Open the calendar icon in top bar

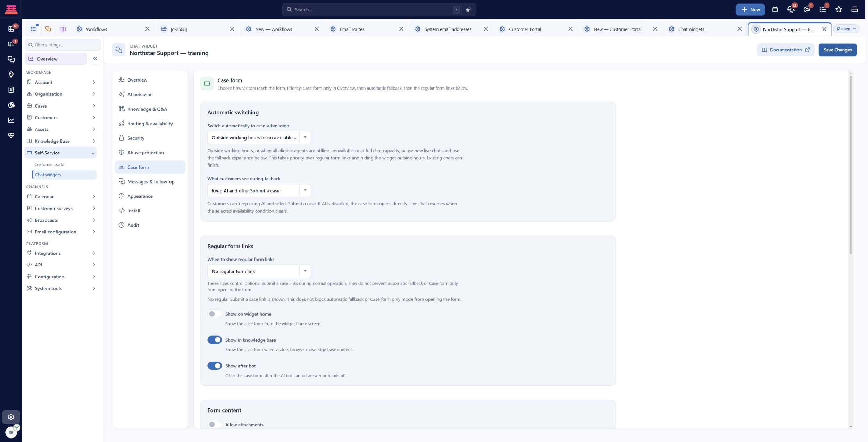tap(775, 10)
